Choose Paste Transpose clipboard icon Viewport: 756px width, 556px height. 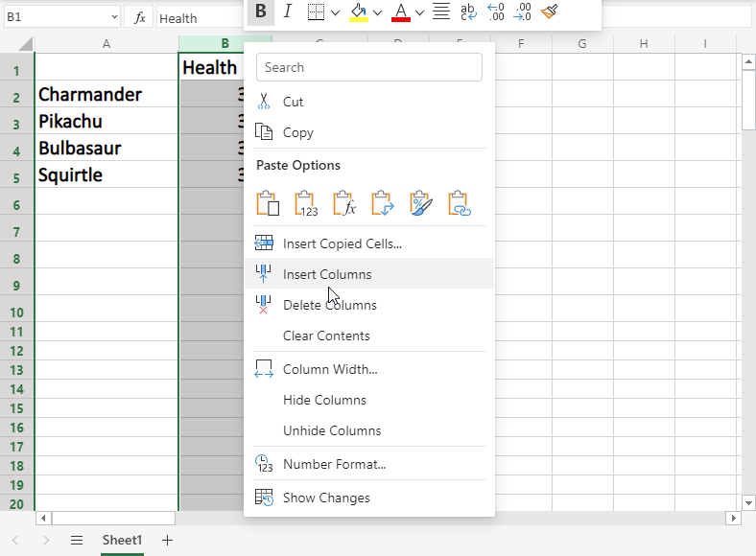(x=383, y=203)
